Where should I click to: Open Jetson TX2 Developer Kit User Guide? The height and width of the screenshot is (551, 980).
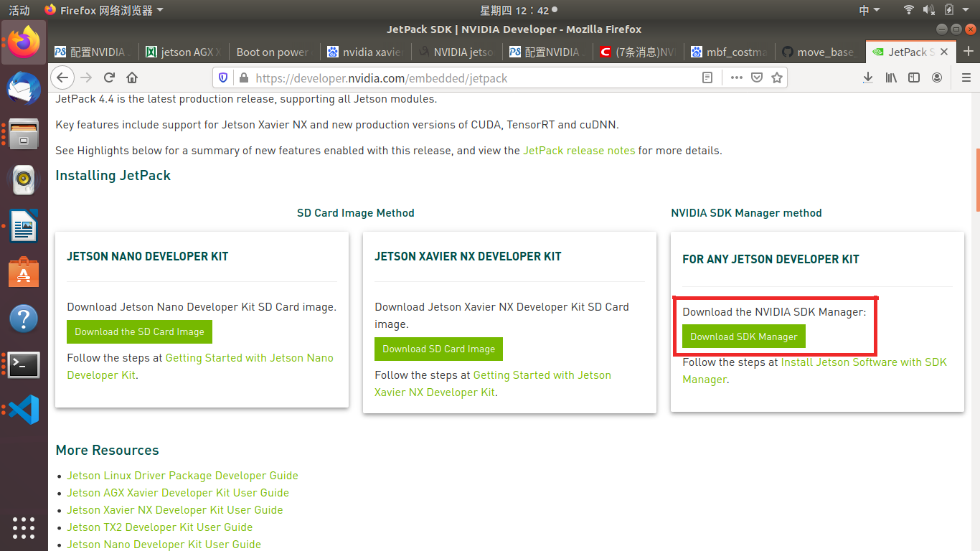pos(160,527)
